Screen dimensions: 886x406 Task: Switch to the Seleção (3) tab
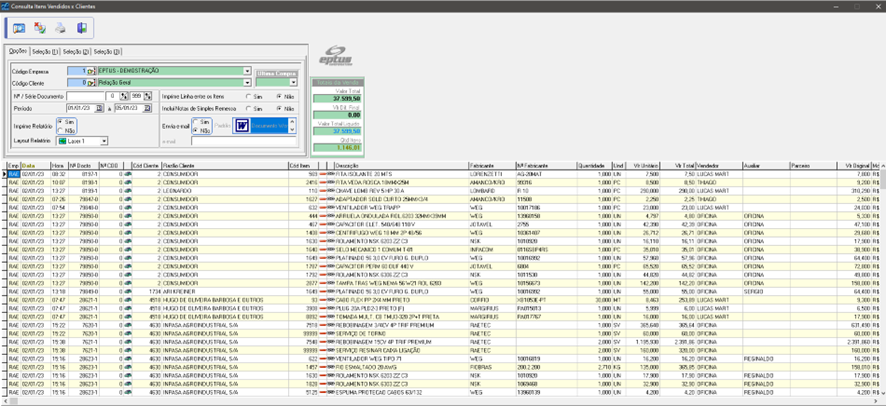click(x=106, y=51)
